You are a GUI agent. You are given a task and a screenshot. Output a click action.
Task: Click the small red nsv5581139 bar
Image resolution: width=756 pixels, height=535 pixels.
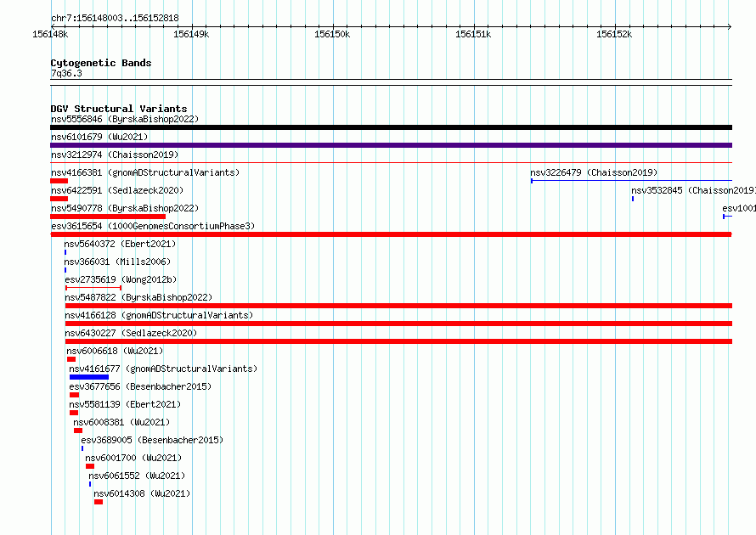(x=74, y=413)
